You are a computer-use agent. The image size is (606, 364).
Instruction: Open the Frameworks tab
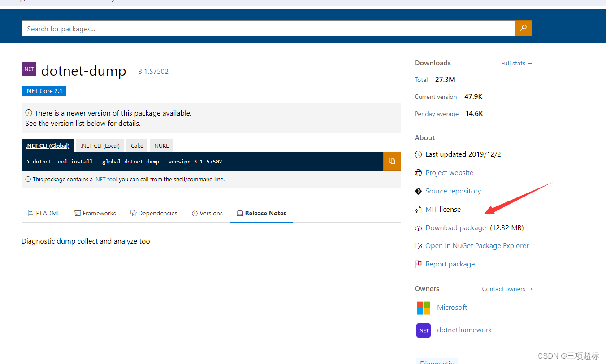pos(95,213)
